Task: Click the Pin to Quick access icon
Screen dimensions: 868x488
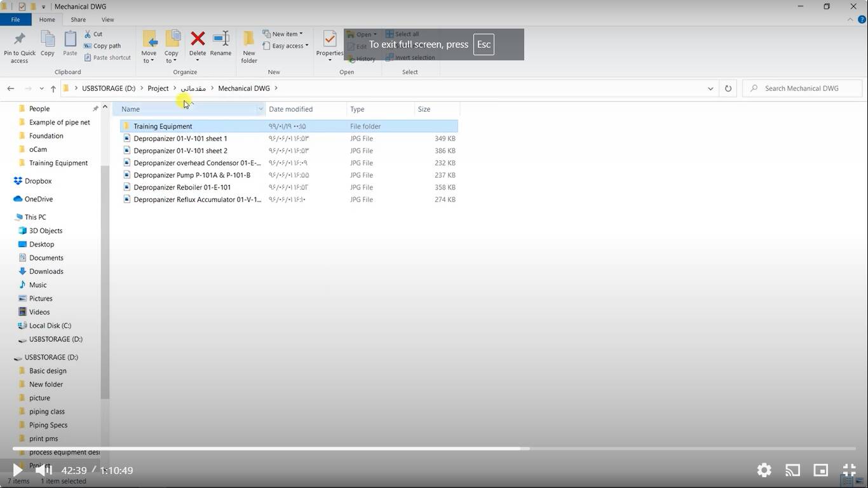Action: click(19, 39)
